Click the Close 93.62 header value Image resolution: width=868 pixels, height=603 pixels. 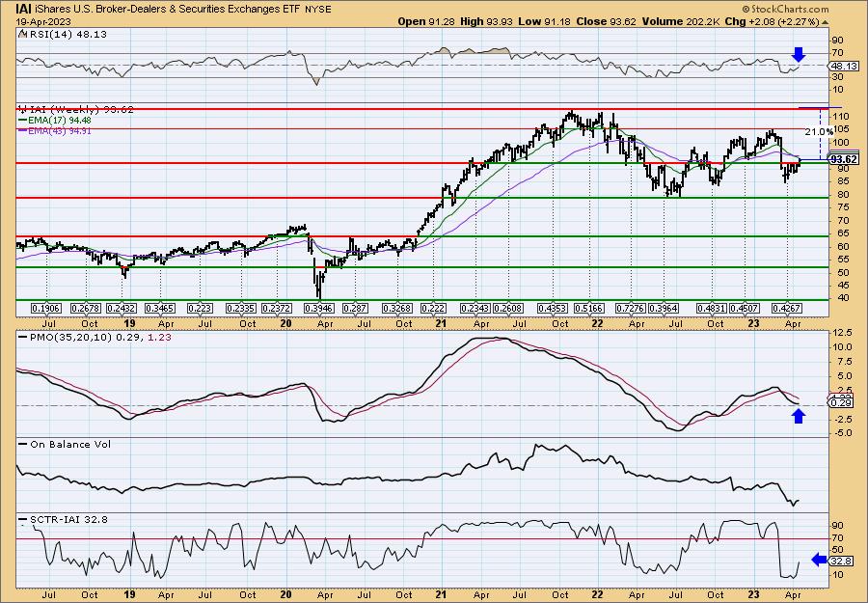(x=607, y=21)
